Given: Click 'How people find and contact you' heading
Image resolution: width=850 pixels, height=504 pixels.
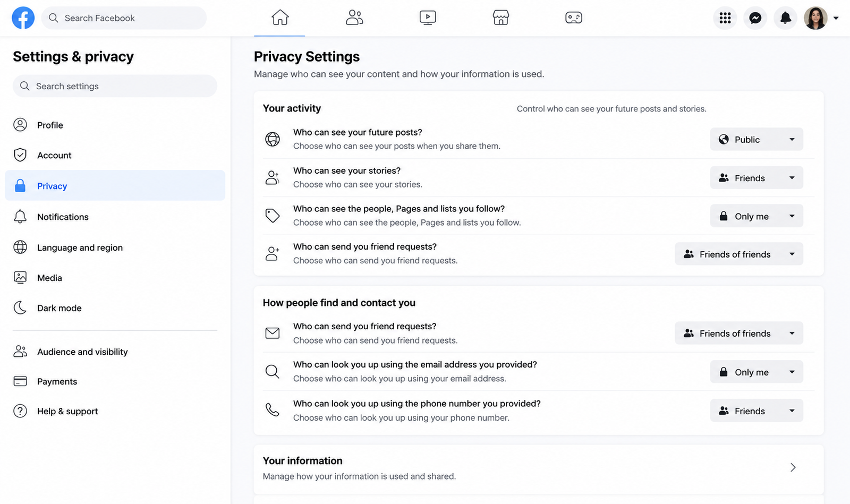Looking at the screenshot, I should pyautogui.click(x=339, y=303).
